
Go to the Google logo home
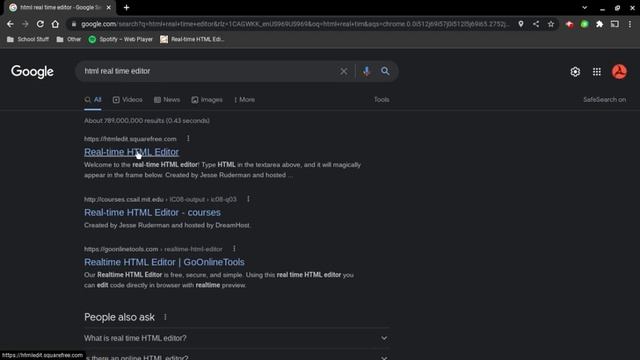[x=32, y=72]
